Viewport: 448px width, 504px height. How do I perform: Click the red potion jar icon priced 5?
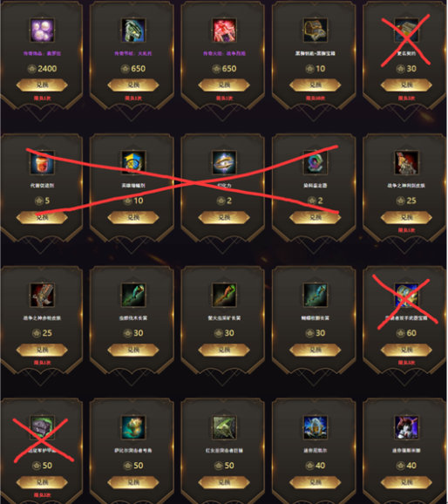pyautogui.click(x=42, y=163)
